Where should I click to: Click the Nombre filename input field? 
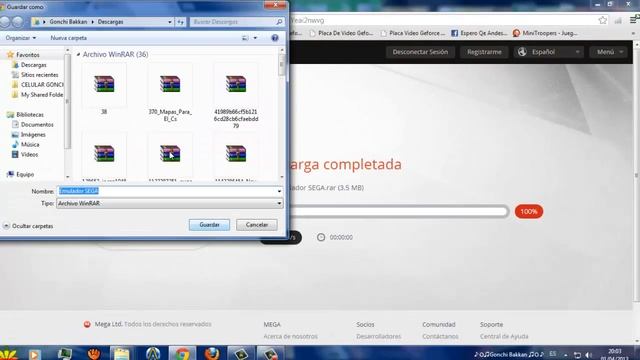(x=167, y=191)
